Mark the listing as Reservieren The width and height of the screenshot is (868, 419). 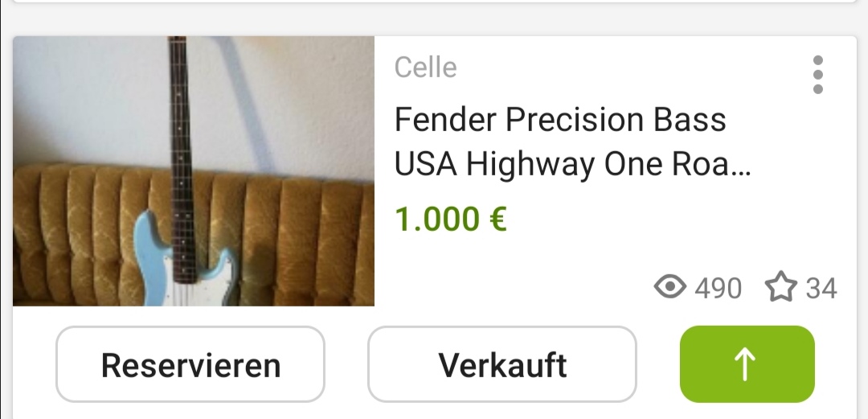190,364
